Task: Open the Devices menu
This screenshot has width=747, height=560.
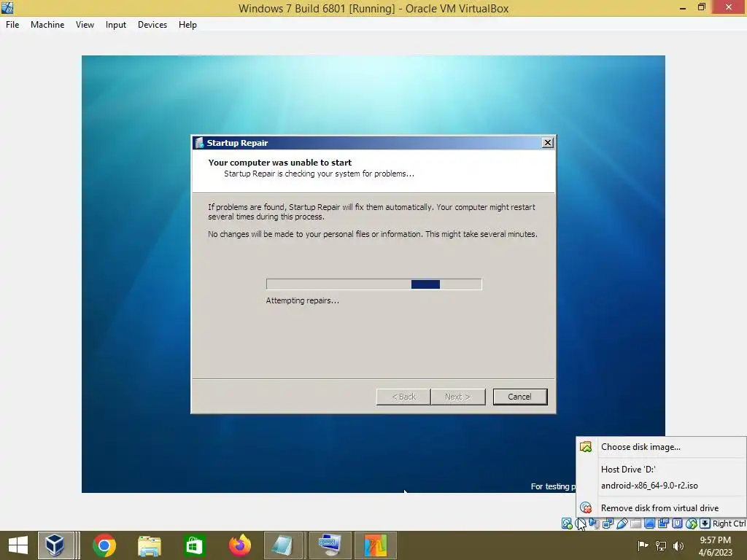Action: [x=152, y=25]
